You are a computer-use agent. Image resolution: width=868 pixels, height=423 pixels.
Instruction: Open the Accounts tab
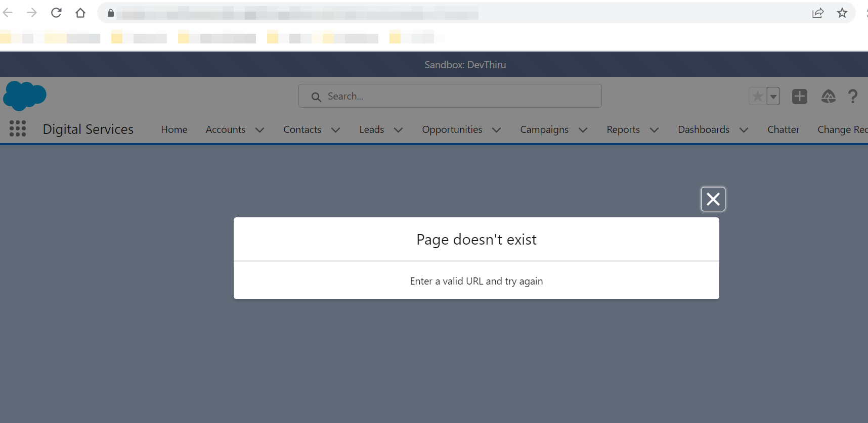pyautogui.click(x=226, y=129)
